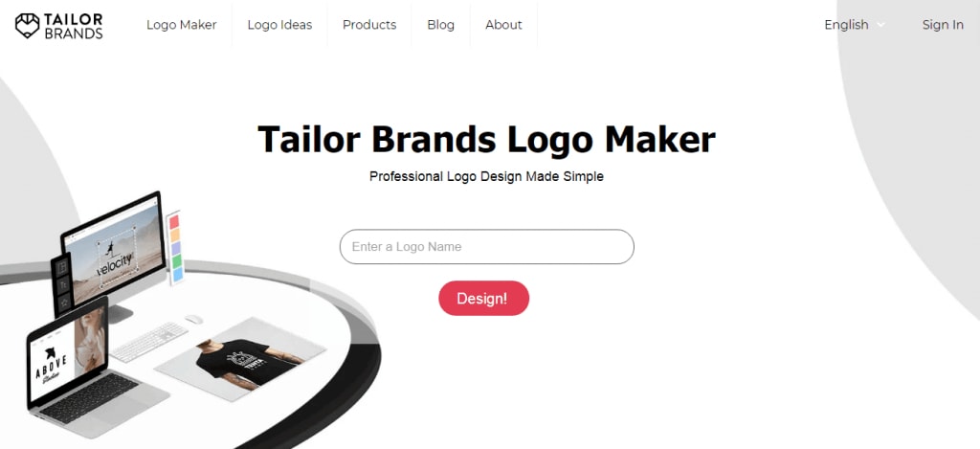Select the red swatch in palette strip
This screenshot has height=449, width=980.
pos(174,222)
